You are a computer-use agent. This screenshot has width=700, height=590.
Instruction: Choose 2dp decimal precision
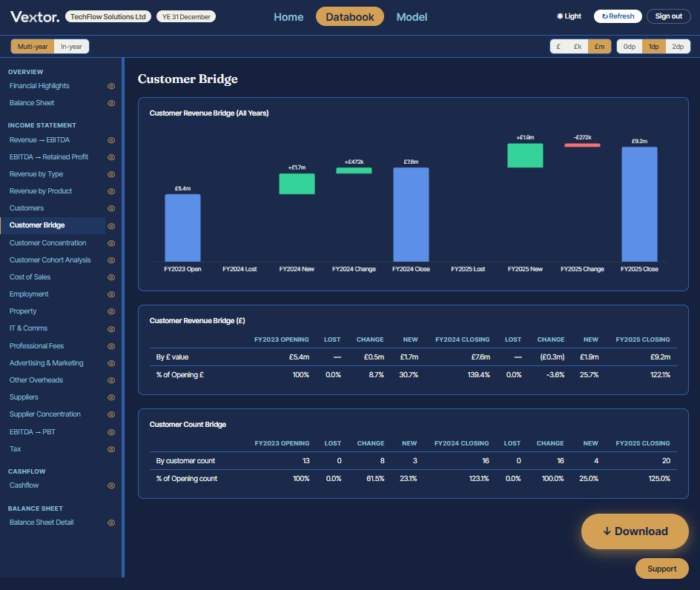(678, 47)
